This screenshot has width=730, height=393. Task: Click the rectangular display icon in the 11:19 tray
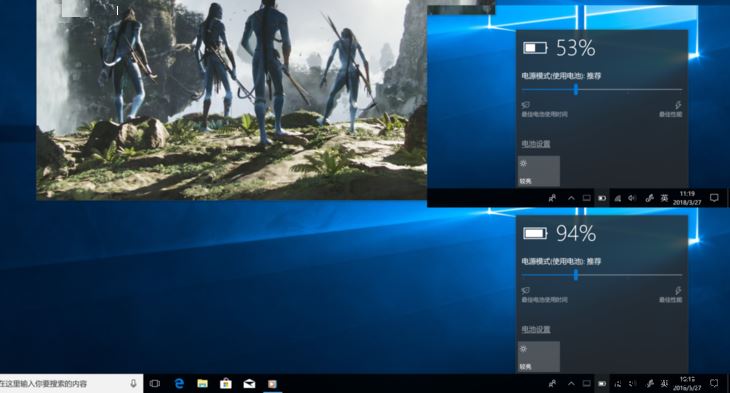pos(587,198)
